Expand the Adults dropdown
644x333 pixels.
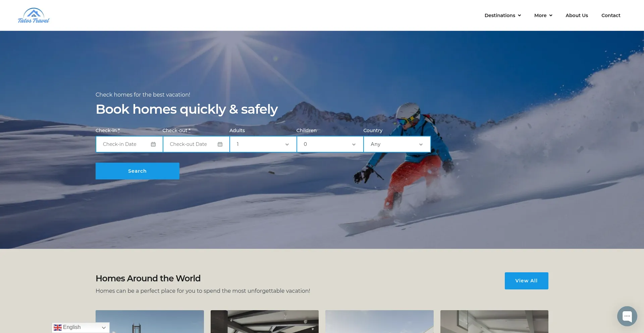point(263,144)
